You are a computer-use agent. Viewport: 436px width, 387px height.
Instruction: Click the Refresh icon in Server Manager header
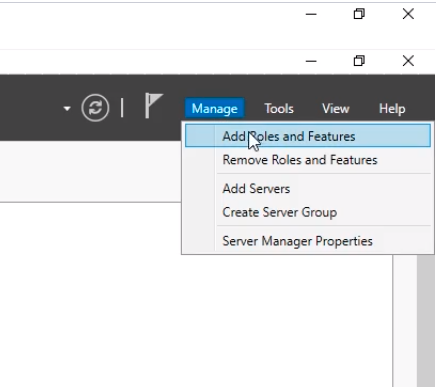pyautogui.click(x=95, y=108)
